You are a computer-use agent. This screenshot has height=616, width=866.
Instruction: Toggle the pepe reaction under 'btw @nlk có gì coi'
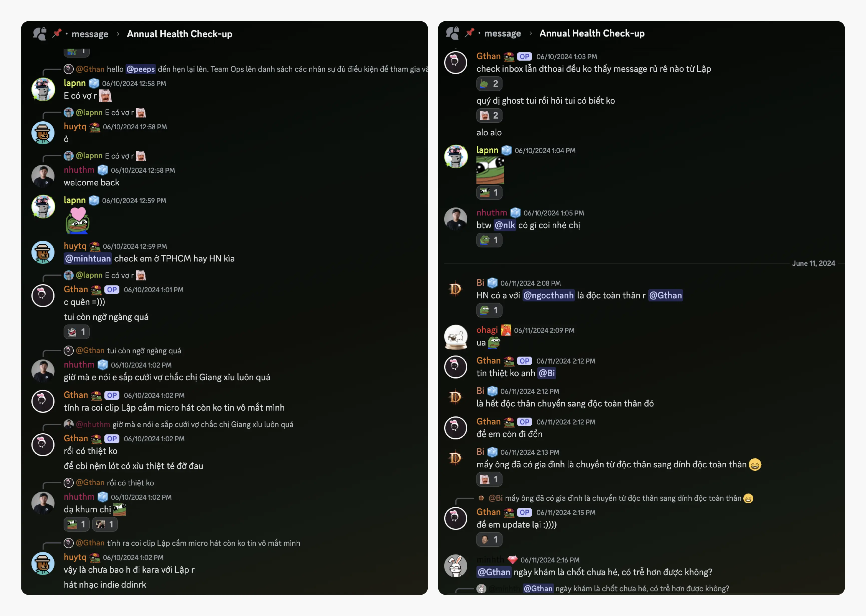[x=489, y=240]
